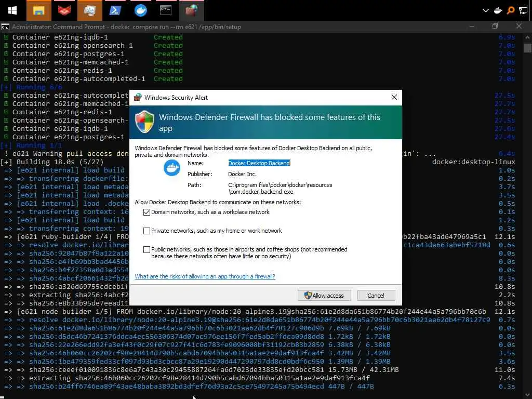Open the red fox-shaped taskbar app
Viewport: 532px width, 399px height.
64,10
